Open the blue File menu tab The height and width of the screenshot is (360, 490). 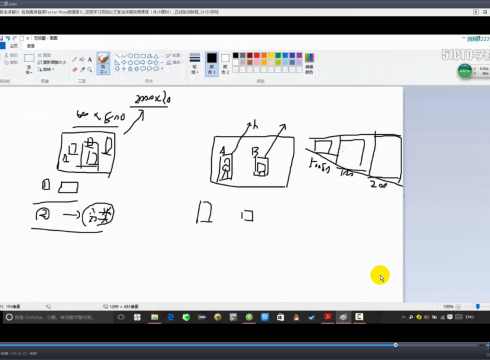coord(2,46)
